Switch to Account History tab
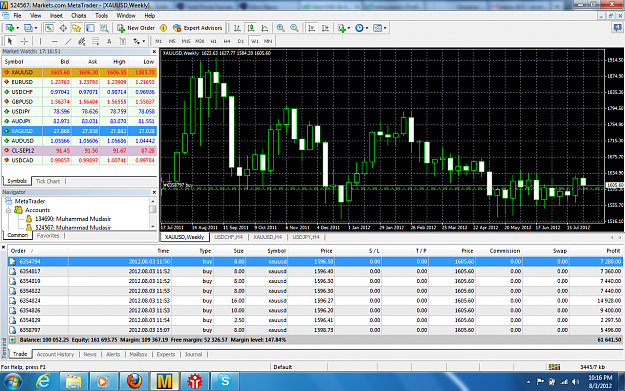Image resolution: width=625 pixels, height=391 pixels. point(55,354)
